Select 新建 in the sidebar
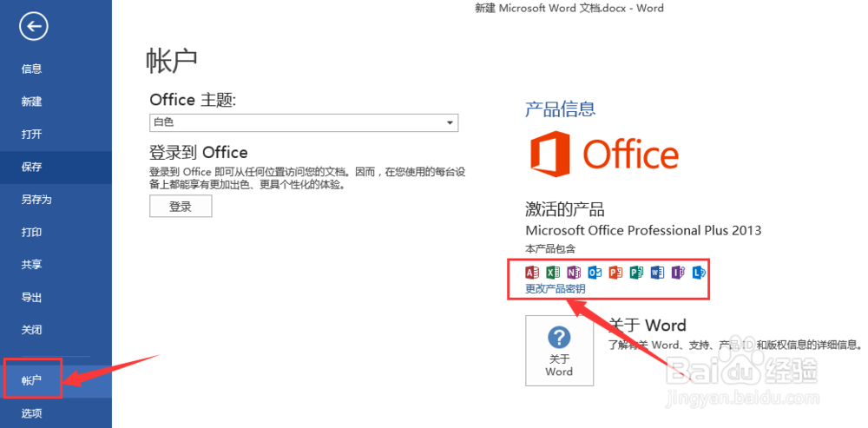The height and width of the screenshot is (428, 868). pyautogui.click(x=56, y=102)
